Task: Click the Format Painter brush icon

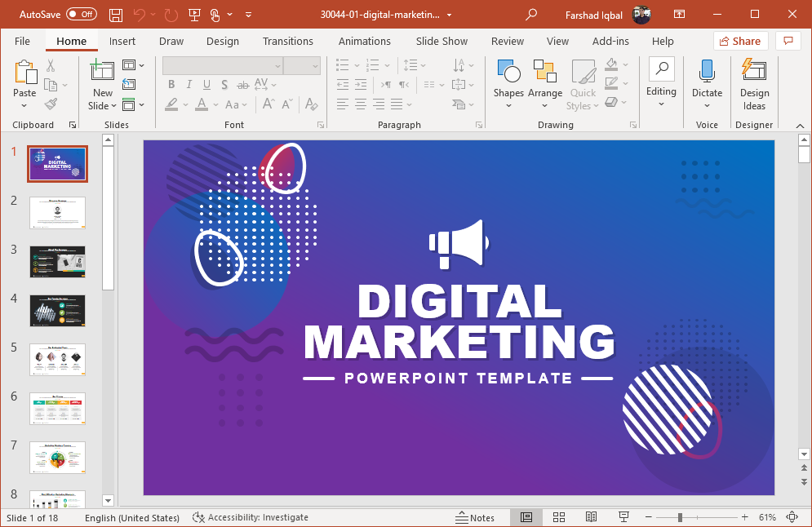Action: (51, 104)
